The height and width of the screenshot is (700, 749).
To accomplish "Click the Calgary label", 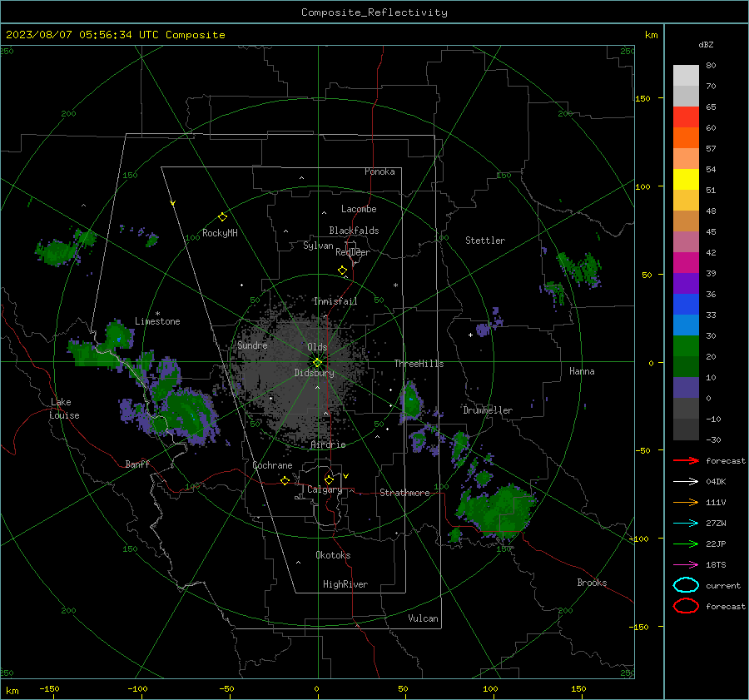I will click(325, 489).
